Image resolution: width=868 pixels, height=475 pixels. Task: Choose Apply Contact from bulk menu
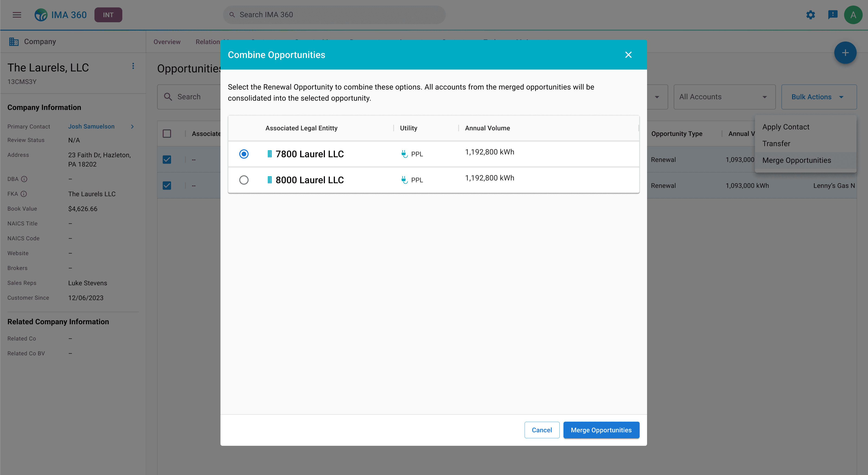785,127
